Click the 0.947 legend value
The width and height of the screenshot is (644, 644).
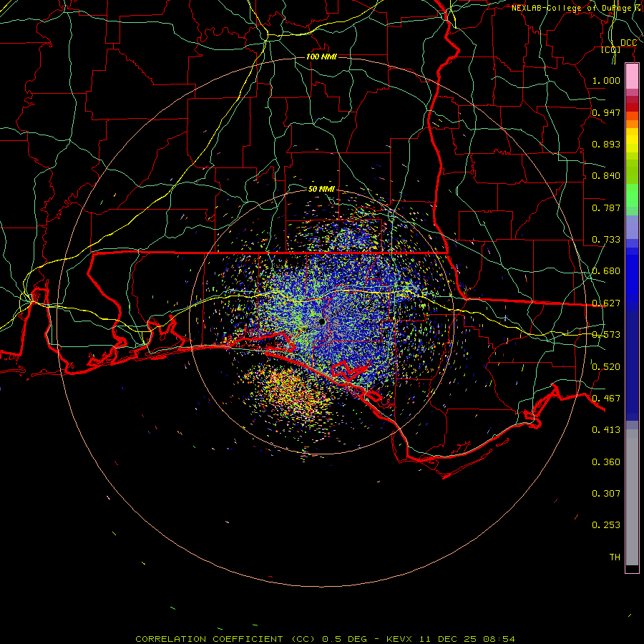coord(606,112)
